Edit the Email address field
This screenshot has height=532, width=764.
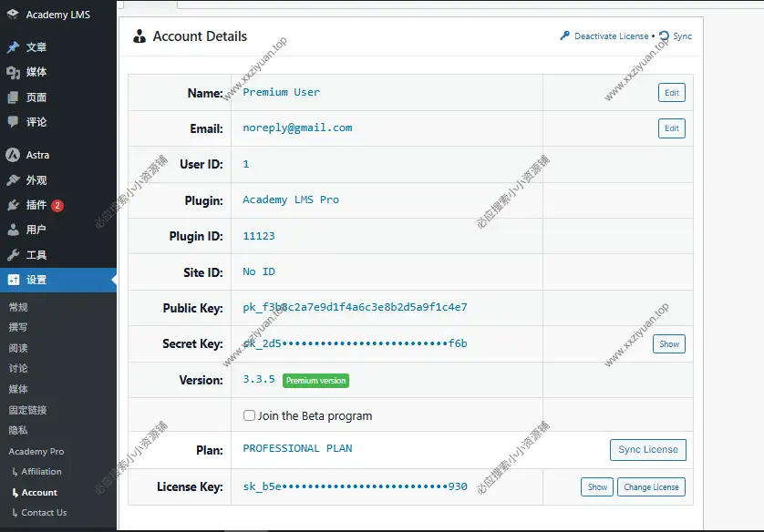(x=671, y=128)
